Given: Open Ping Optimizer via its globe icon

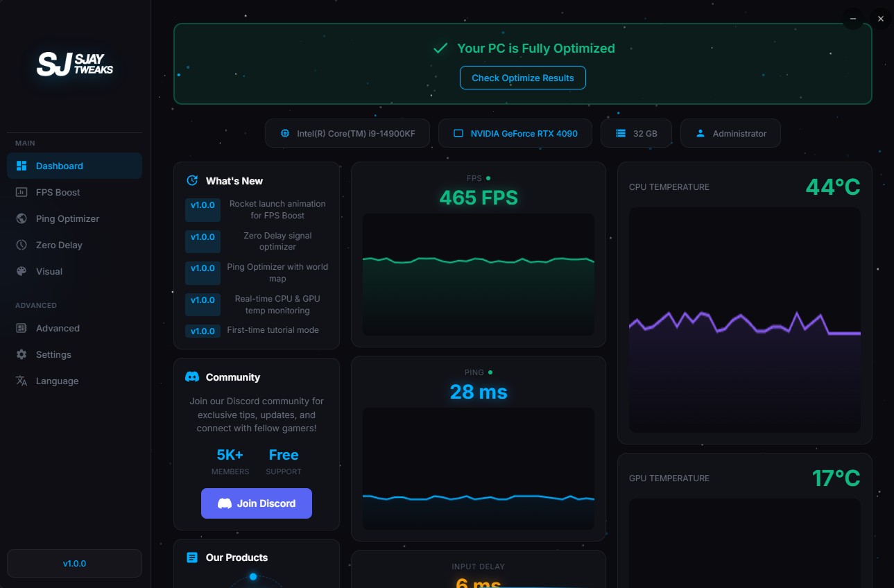Looking at the screenshot, I should [x=22, y=218].
